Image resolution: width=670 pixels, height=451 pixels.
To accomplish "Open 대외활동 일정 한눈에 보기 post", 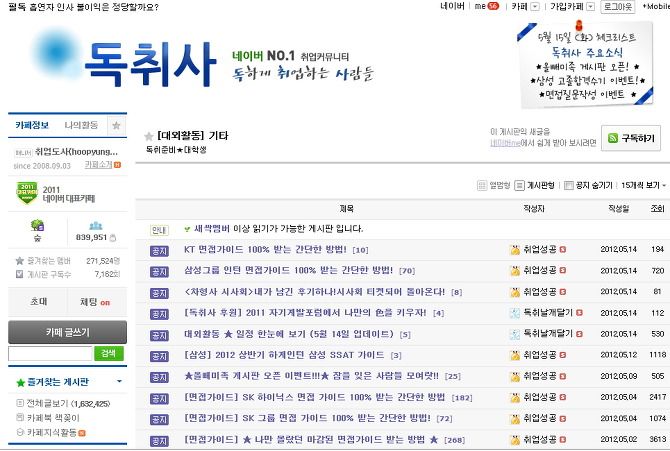I will [288, 333].
